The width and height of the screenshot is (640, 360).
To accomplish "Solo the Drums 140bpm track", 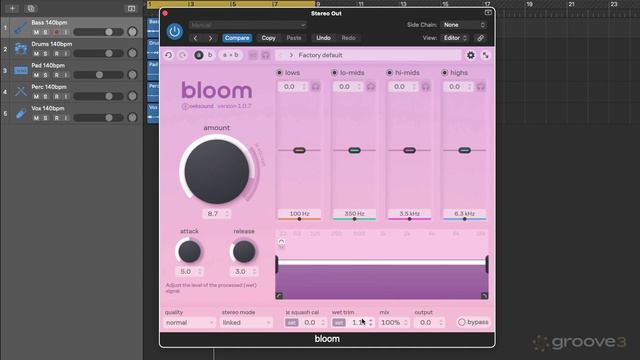I will point(46,53).
